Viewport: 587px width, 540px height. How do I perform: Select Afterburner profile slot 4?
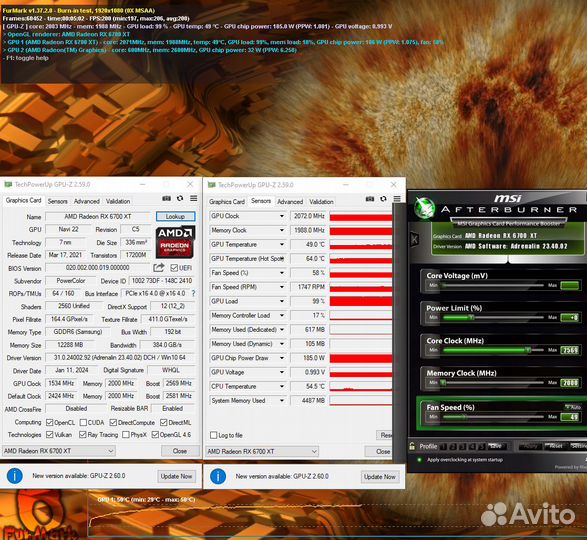click(472, 446)
